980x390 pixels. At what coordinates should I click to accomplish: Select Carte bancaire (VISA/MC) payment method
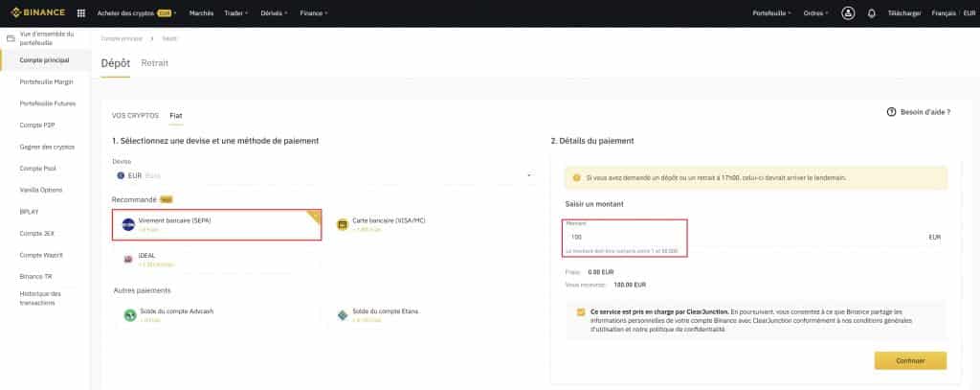click(430, 225)
